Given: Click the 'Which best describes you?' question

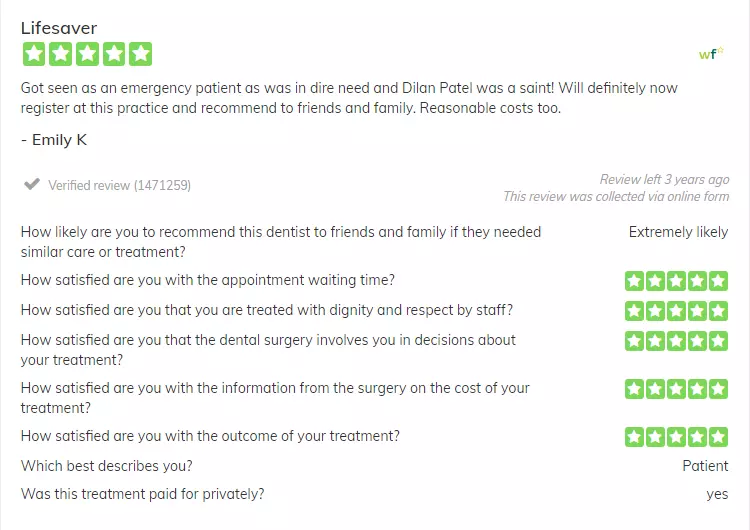Looking at the screenshot, I should click(x=107, y=466).
